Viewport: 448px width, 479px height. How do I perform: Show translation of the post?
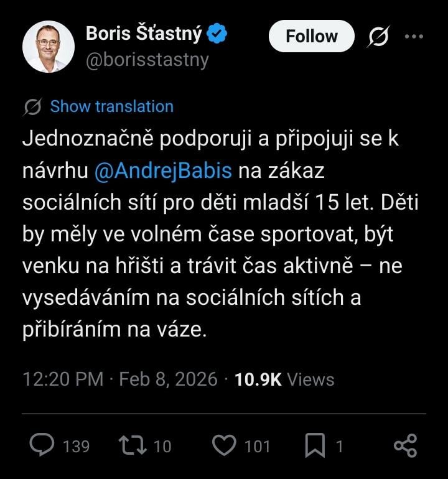(x=111, y=107)
